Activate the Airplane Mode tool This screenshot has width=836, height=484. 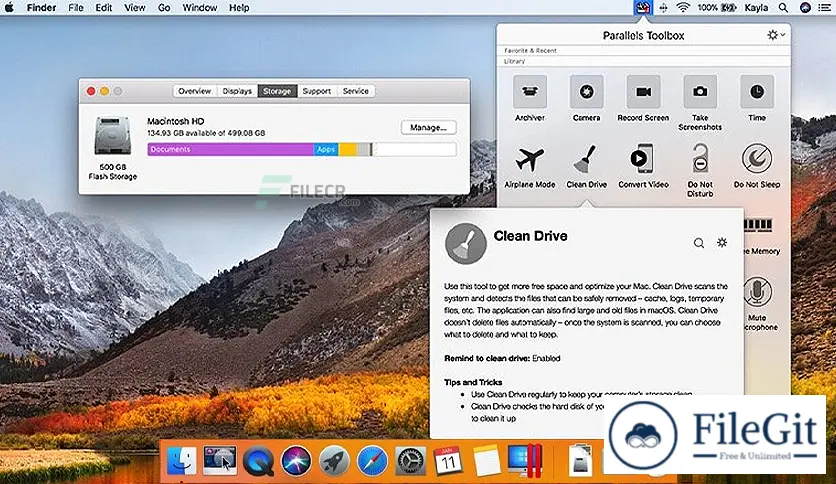tap(529, 159)
